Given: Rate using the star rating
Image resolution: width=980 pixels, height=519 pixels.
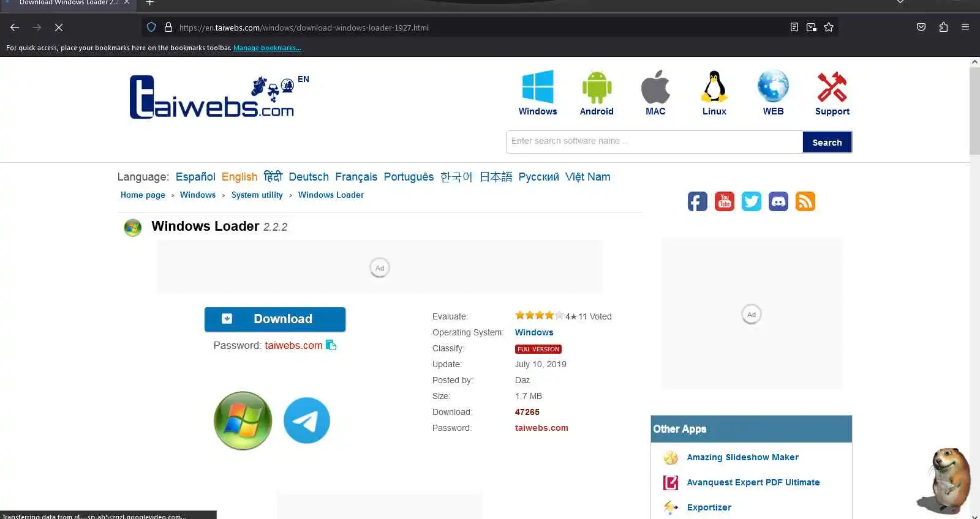Looking at the screenshot, I should coord(539,316).
